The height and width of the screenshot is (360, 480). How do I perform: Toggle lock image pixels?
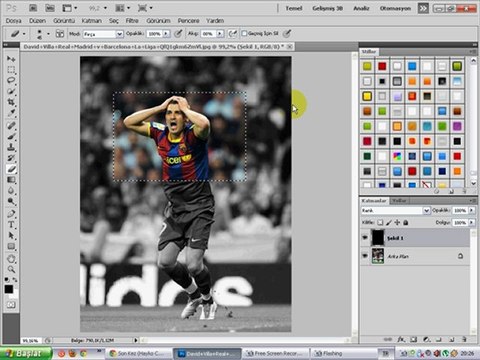point(389,222)
